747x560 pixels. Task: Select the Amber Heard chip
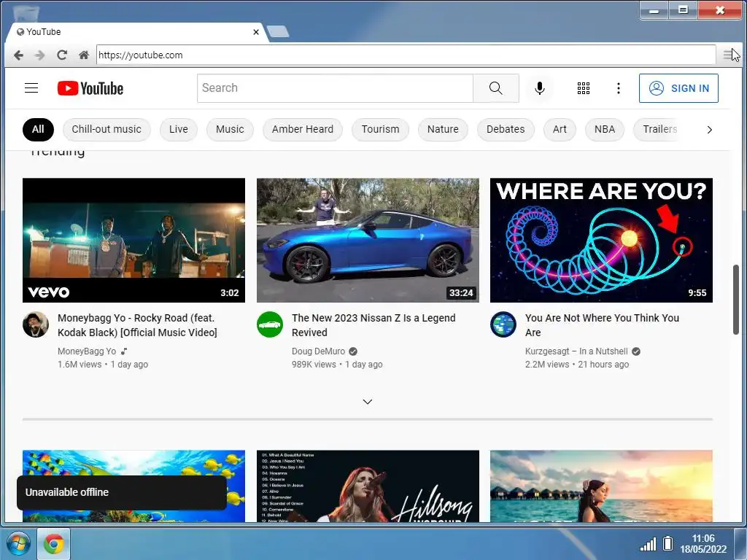point(303,130)
